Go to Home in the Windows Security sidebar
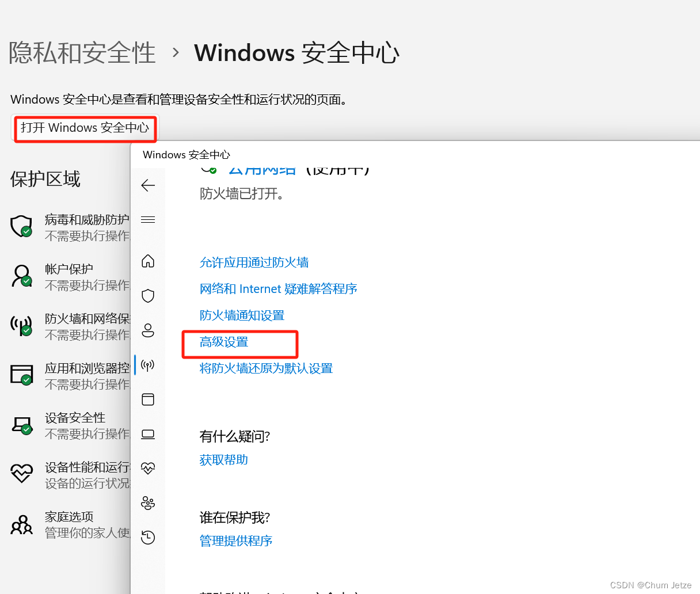This screenshot has width=700, height=594. [148, 261]
